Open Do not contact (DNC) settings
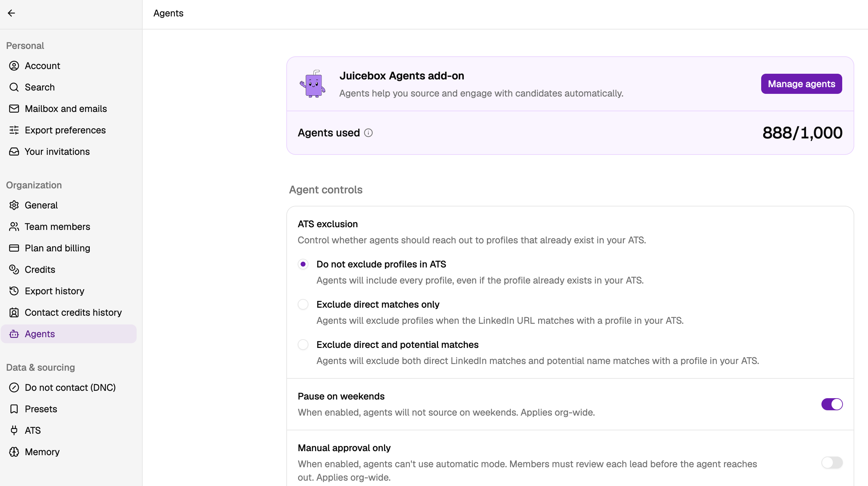The image size is (868, 486). tap(69, 387)
